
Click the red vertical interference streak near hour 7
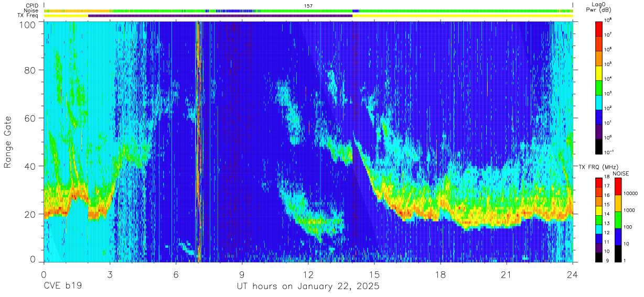coord(198,141)
